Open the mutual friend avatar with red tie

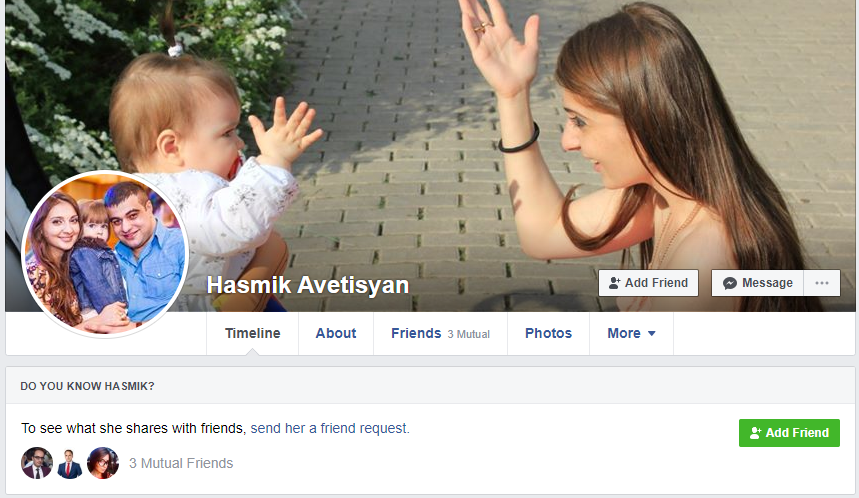coord(70,463)
